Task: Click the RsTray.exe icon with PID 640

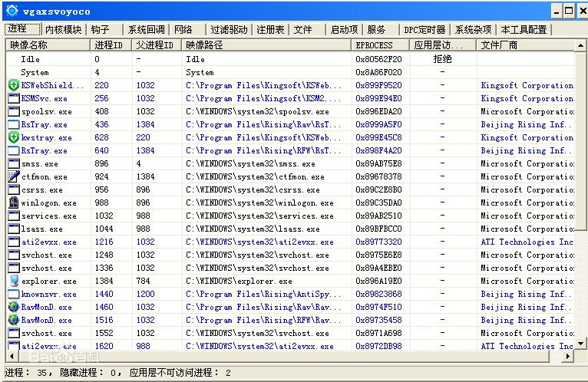Action: pos(14,150)
